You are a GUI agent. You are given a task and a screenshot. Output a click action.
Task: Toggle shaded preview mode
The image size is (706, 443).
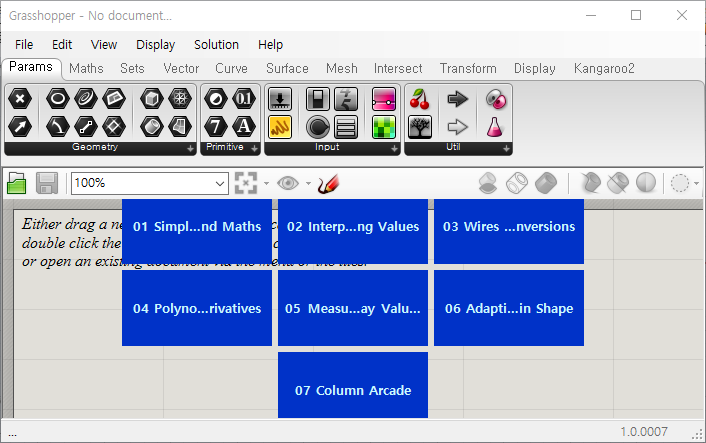pos(546,183)
